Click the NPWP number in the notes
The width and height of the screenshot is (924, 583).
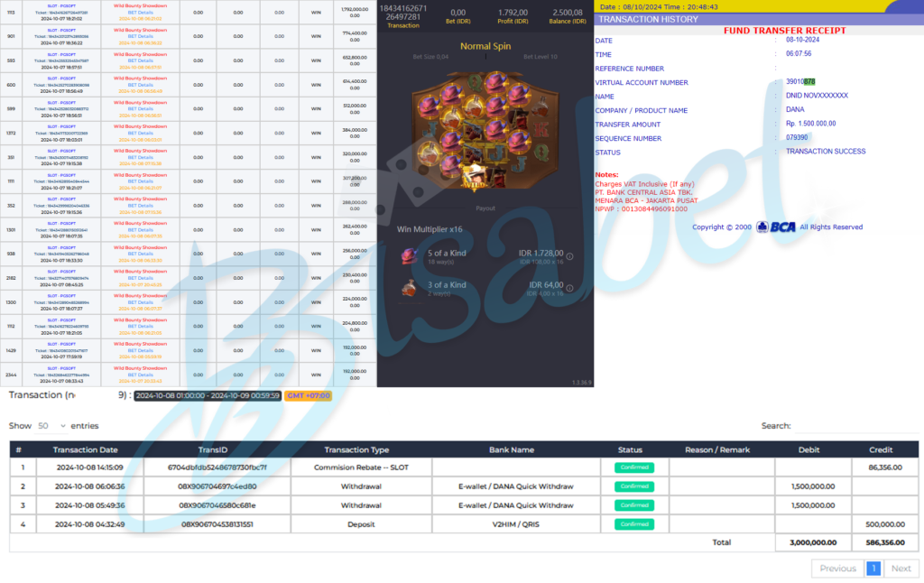click(x=654, y=209)
